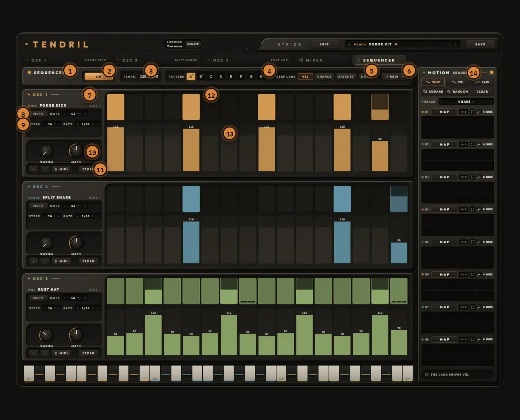Go to next preset arrow in preset bar
Image resolution: width=520 pixels, height=420 pixels.
(x=456, y=44)
